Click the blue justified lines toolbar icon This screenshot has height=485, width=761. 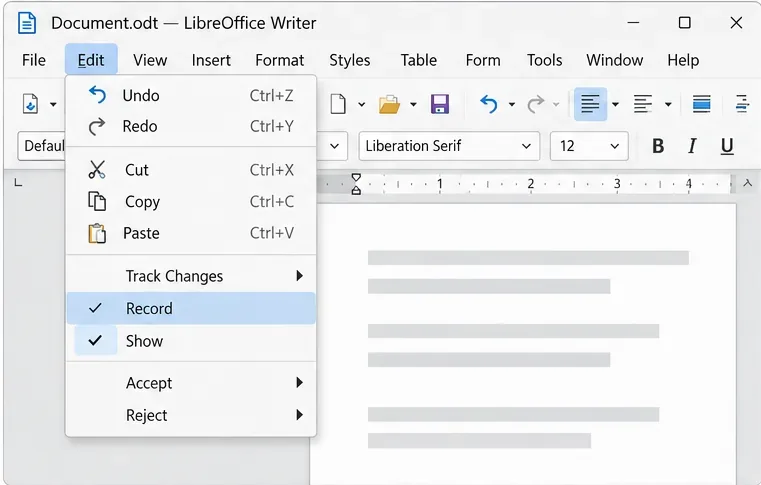(701, 104)
